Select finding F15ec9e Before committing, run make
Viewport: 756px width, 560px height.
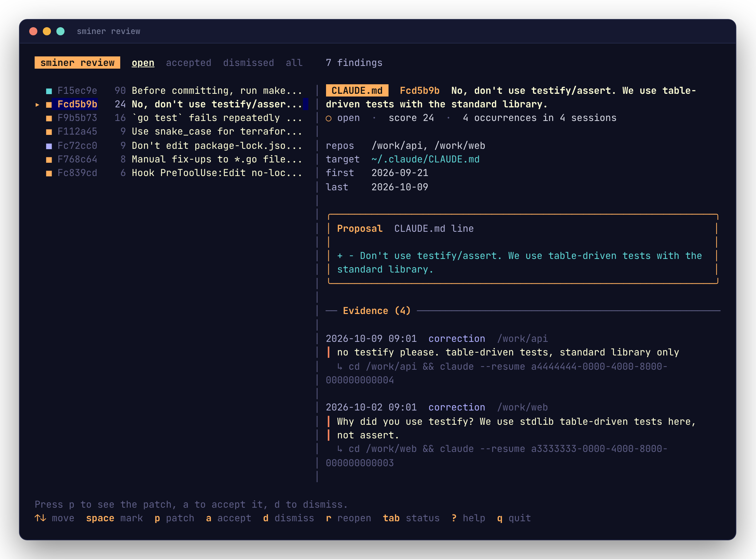click(x=174, y=91)
